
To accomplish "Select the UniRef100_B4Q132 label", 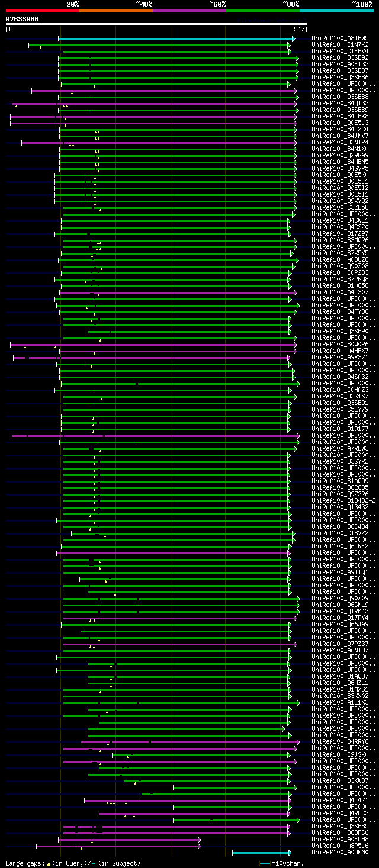I will pos(340,104).
